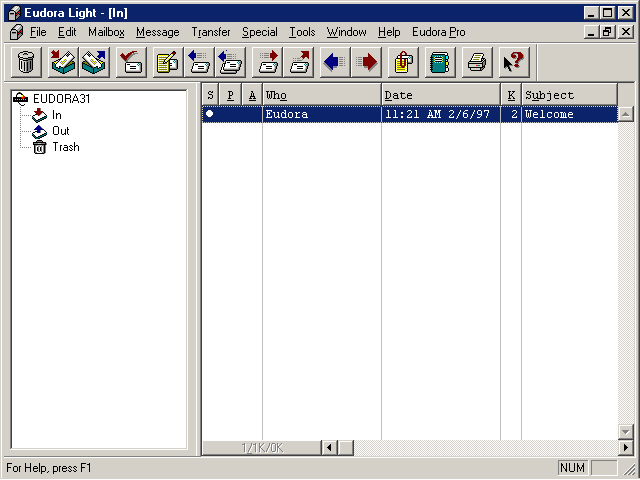This screenshot has height=480, width=640.
Task: Open the Out mailbox toolbar icon
Action: pos(94,62)
